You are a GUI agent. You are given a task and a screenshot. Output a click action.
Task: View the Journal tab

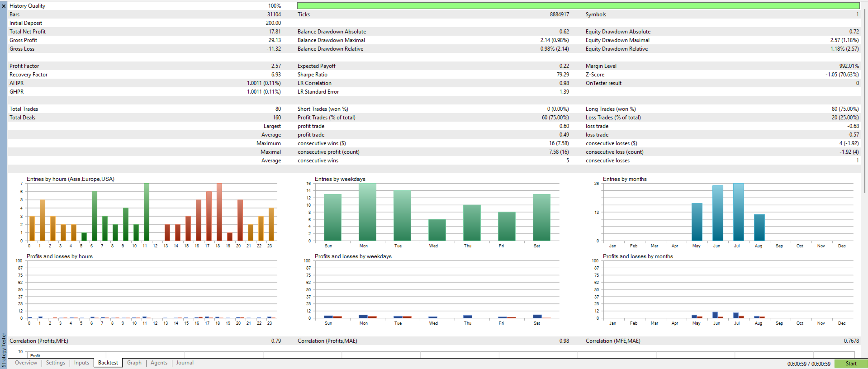(x=185, y=363)
